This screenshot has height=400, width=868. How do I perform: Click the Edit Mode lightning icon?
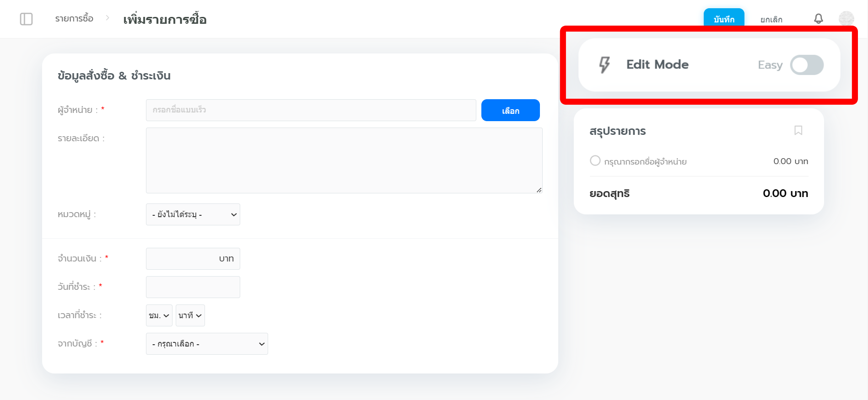click(604, 65)
